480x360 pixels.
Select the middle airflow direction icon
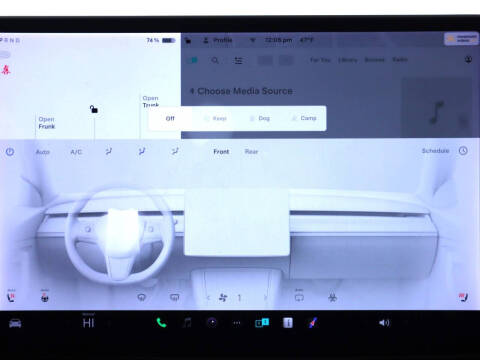pyautogui.click(x=142, y=152)
